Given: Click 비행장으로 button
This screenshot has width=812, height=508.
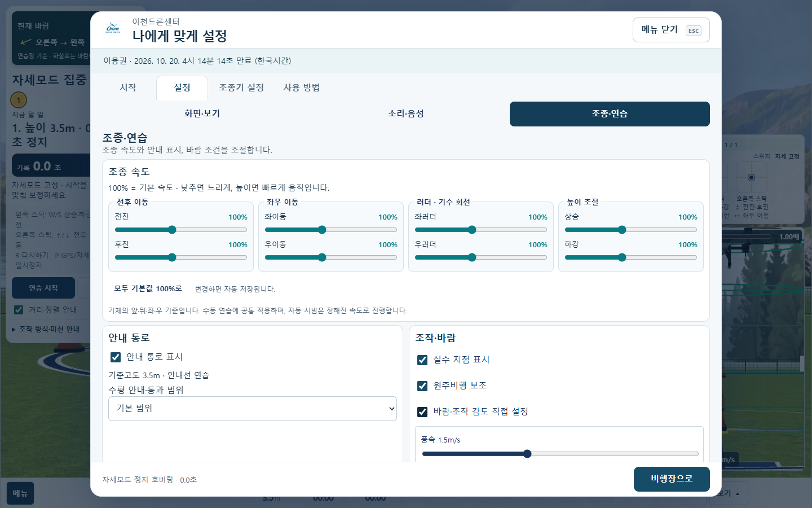Looking at the screenshot, I should click(x=672, y=479).
